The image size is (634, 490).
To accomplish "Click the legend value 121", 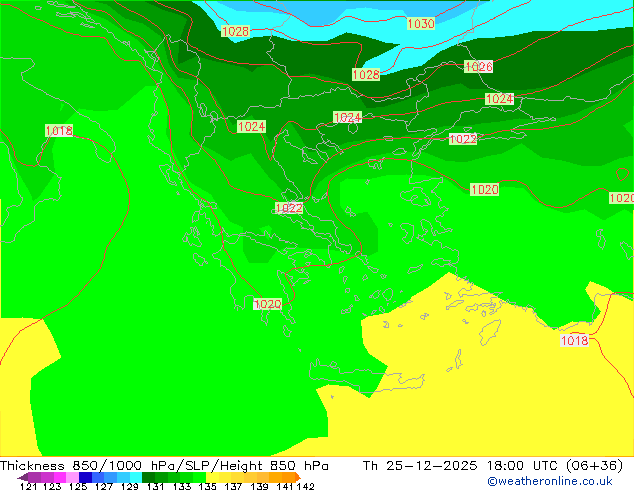I will pos(28,486).
